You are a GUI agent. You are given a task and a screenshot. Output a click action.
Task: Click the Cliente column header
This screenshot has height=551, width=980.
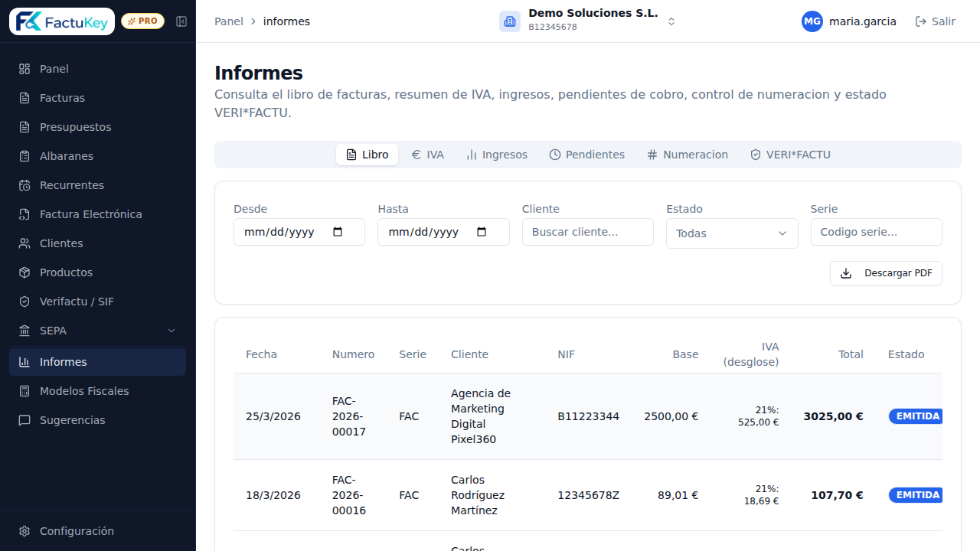click(x=469, y=354)
